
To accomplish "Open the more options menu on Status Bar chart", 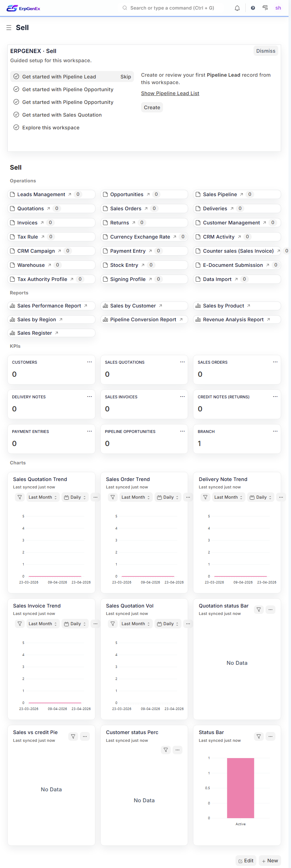I will point(270,737).
